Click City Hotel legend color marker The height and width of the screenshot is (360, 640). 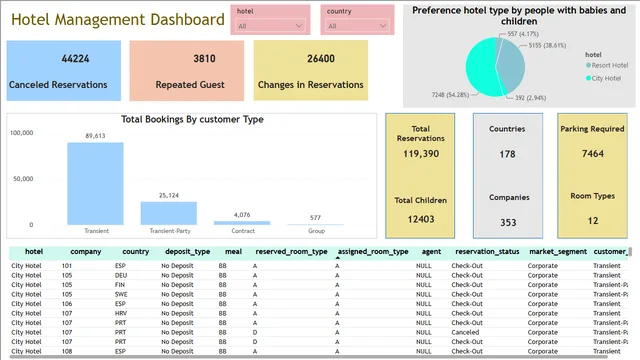tap(588, 78)
